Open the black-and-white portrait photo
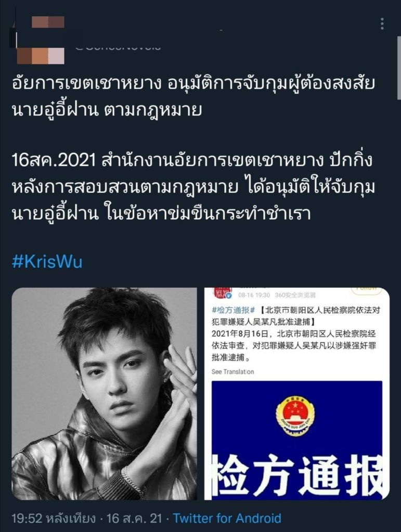Screen dimensions: 401x532 click(x=104, y=394)
